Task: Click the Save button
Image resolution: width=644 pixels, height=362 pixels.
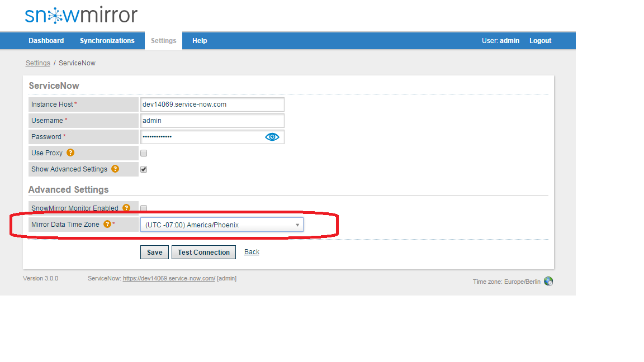Action: pyautogui.click(x=154, y=252)
